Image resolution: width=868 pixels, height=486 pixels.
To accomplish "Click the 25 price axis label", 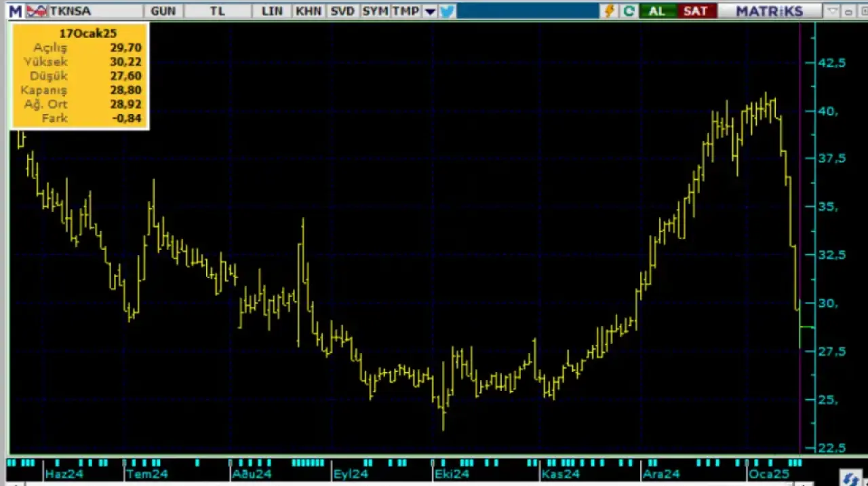I will click(829, 400).
